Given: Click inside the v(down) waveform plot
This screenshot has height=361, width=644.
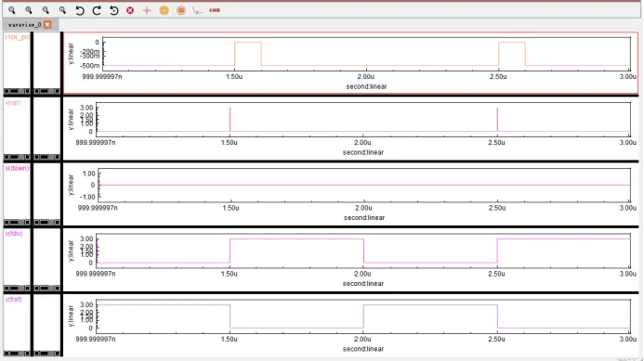Looking at the screenshot, I should pos(364,185).
